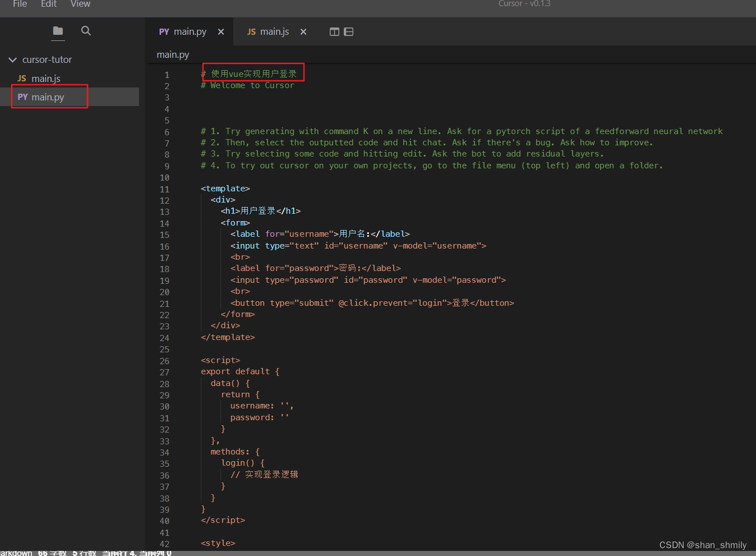
Task: Click the </template> closing tag line
Action: coord(228,337)
